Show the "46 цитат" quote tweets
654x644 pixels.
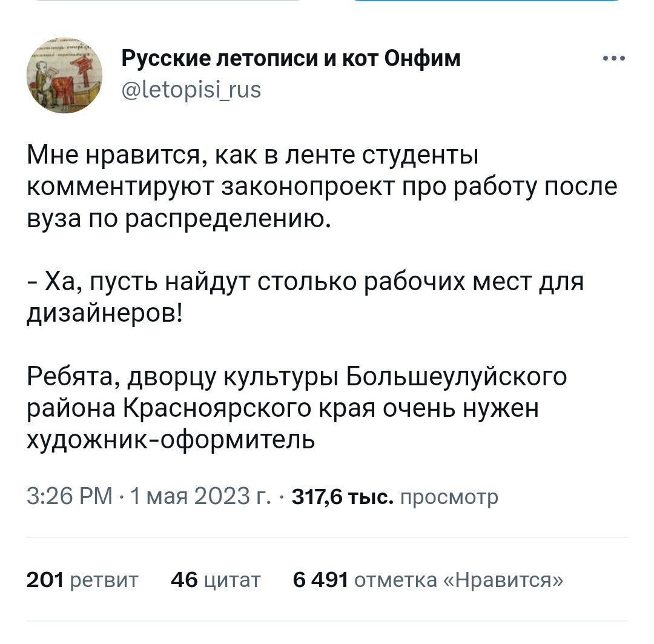coord(216,580)
